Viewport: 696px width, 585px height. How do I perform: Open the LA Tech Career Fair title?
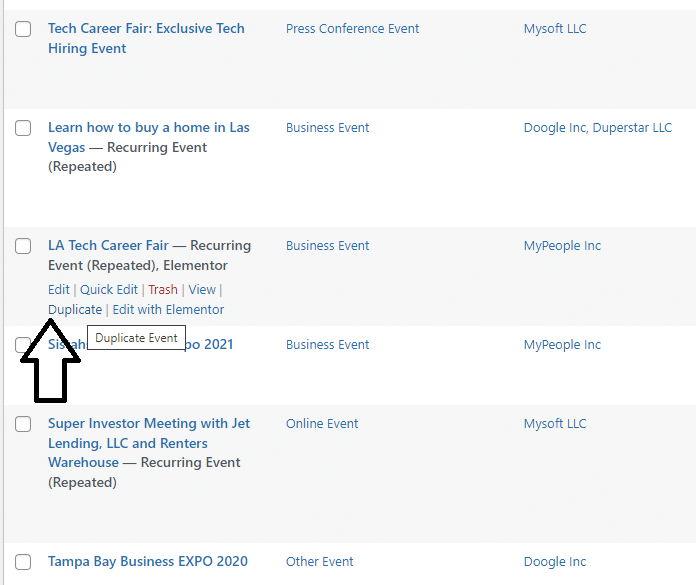pyautogui.click(x=108, y=246)
